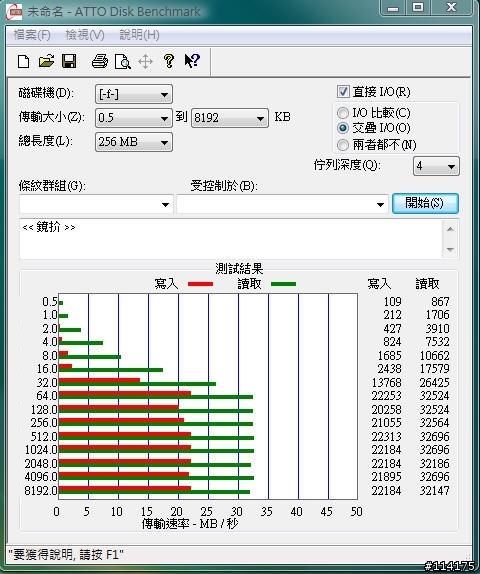Open the 檔案(F) menu
This screenshot has width=480, height=574.
(32, 35)
